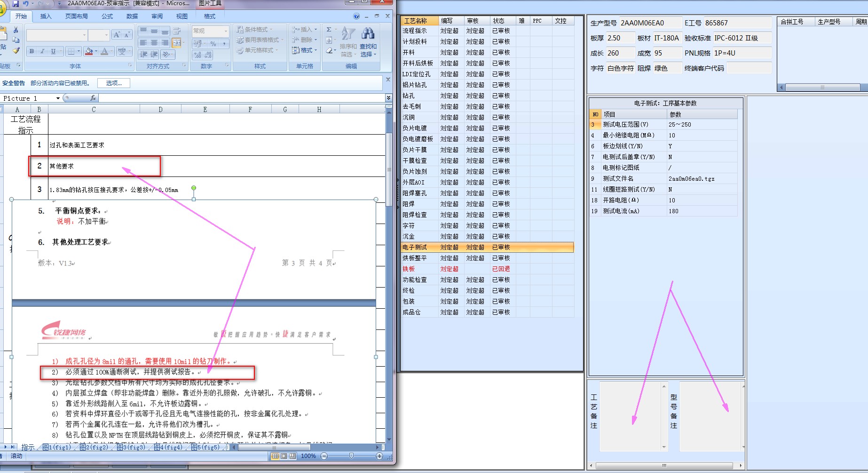Image resolution: width=868 pixels, height=473 pixels.
Task: Click the top align icon
Action: click(143, 32)
